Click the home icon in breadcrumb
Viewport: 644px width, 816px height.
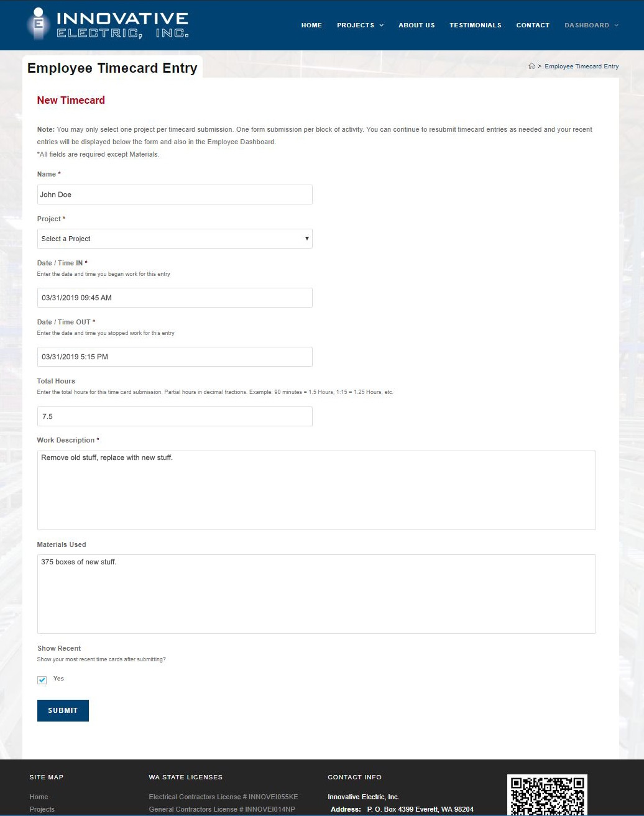point(531,66)
